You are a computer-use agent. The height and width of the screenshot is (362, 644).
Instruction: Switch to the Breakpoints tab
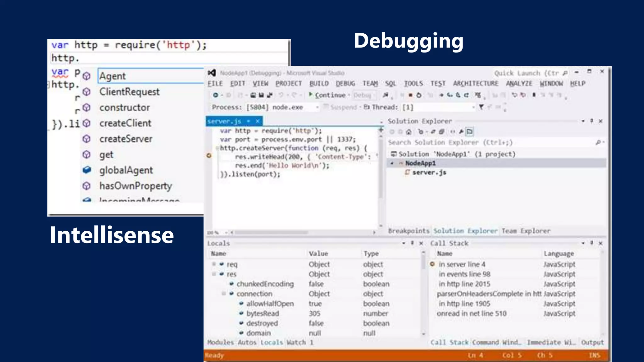408,231
